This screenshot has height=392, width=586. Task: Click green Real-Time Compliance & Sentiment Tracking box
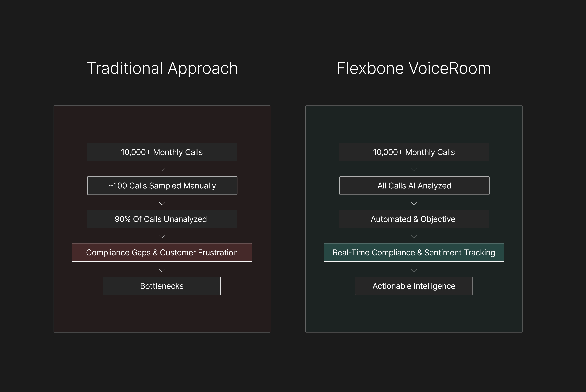pyautogui.click(x=414, y=253)
